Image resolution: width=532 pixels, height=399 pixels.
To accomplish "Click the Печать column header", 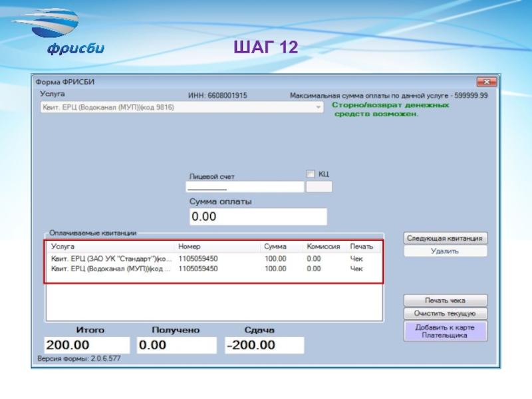I will (363, 247).
